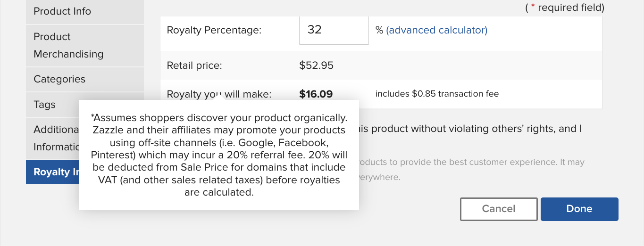Open the advanced calculator link
Image resolution: width=644 pixels, height=246 pixels.
click(x=437, y=30)
